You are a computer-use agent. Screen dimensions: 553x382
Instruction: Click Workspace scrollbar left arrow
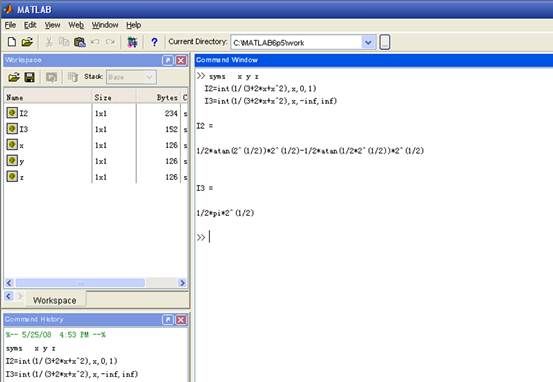[10, 283]
